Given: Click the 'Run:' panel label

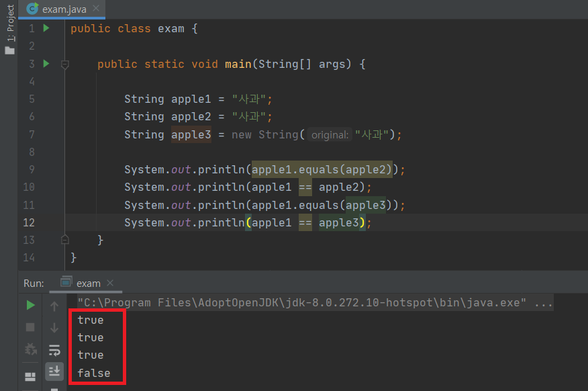Looking at the screenshot, I should [34, 284].
